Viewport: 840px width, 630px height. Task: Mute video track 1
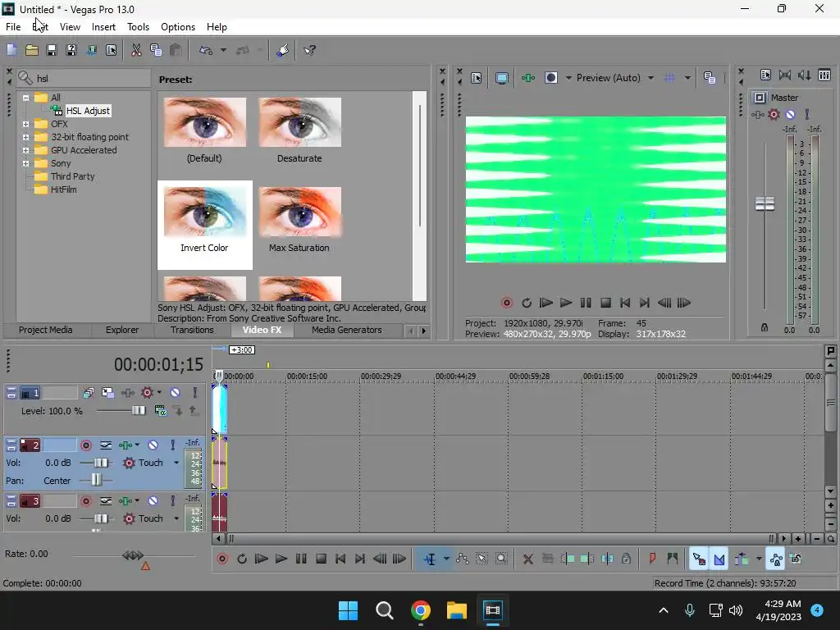[x=176, y=393]
